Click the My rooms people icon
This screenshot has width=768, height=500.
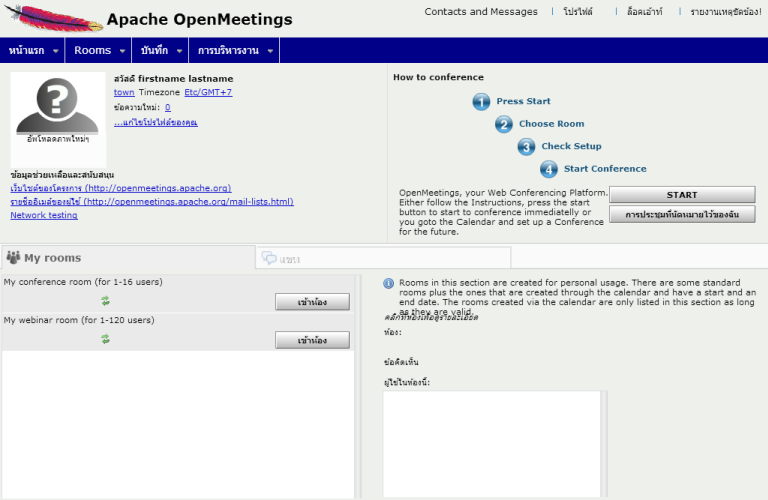[13, 257]
